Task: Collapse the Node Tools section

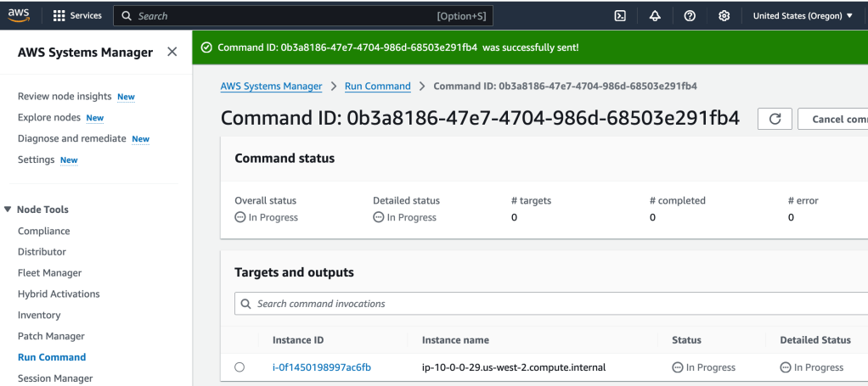Action: [x=8, y=210]
